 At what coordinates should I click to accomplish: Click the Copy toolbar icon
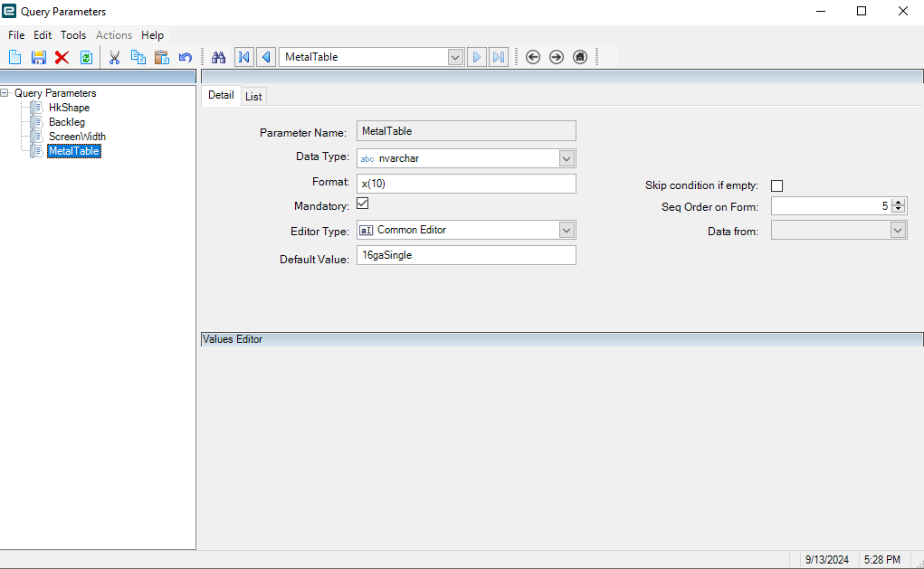138,57
